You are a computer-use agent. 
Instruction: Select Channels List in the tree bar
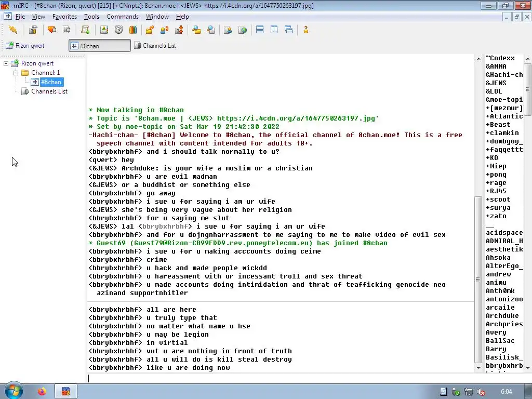click(49, 91)
